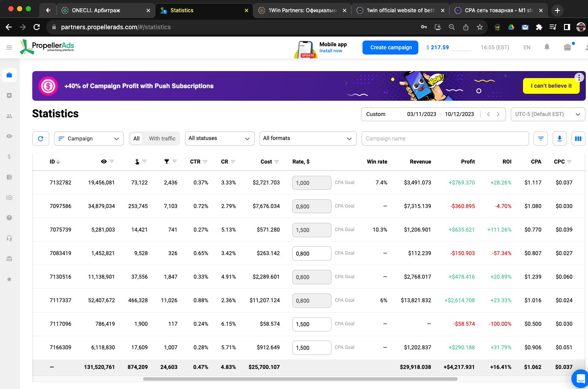Click the Campaign name search field
The width and height of the screenshot is (588, 389).
(445, 139)
